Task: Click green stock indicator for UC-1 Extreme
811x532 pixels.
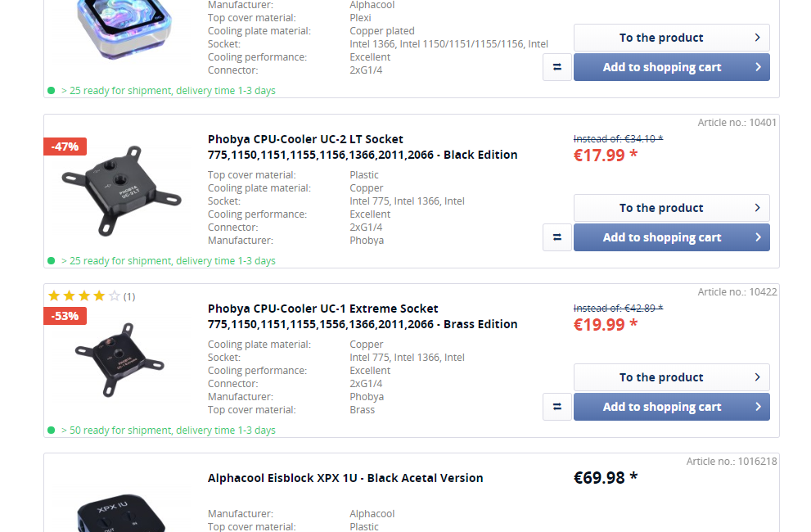Action: click(x=52, y=431)
